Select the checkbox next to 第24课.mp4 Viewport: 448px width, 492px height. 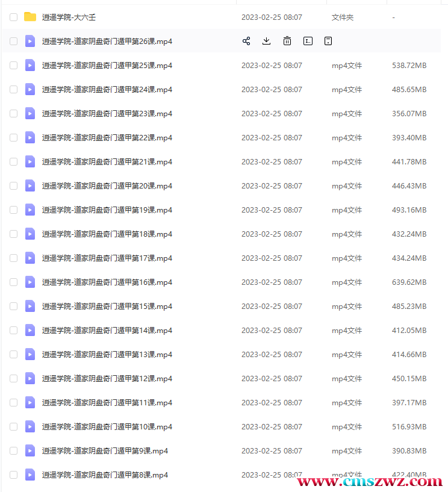(x=14, y=90)
